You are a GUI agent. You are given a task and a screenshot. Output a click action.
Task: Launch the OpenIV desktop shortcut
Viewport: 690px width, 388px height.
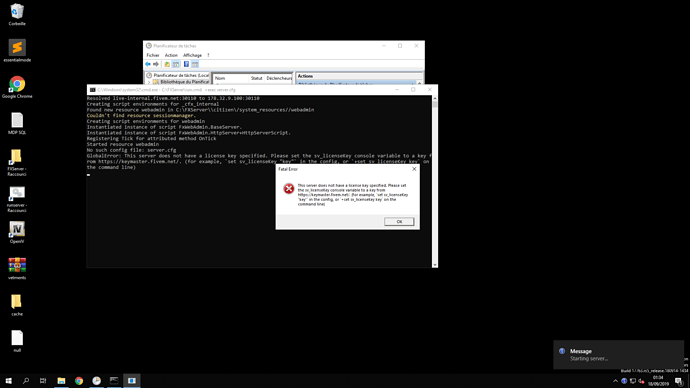tap(17, 232)
